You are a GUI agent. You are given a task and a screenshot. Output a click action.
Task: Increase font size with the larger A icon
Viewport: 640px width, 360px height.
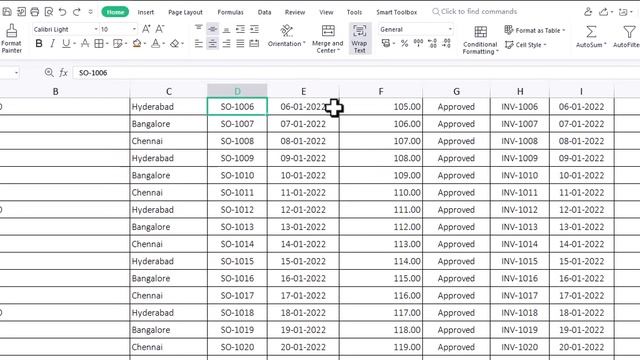point(146,29)
